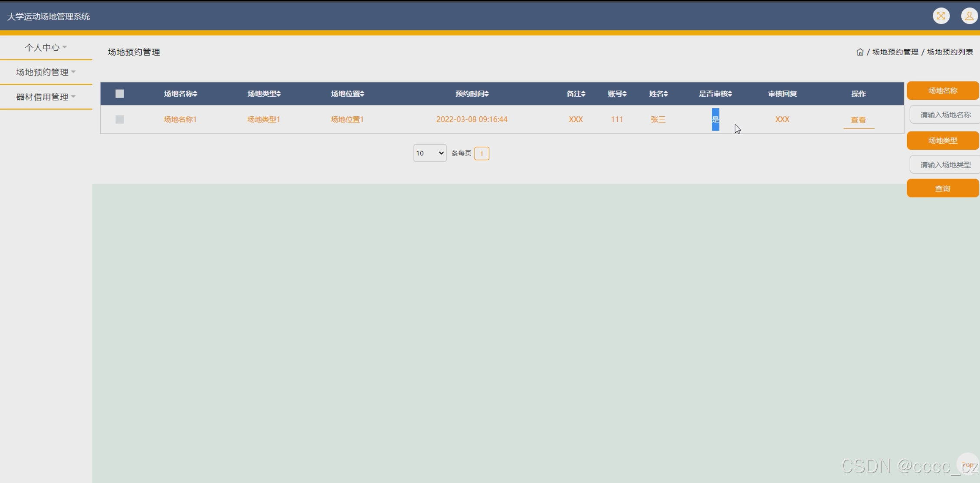Viewport: 980px width, 483px height.
Task: Expand the 个人中心 sidebar menu
Action: coord(46,47)
